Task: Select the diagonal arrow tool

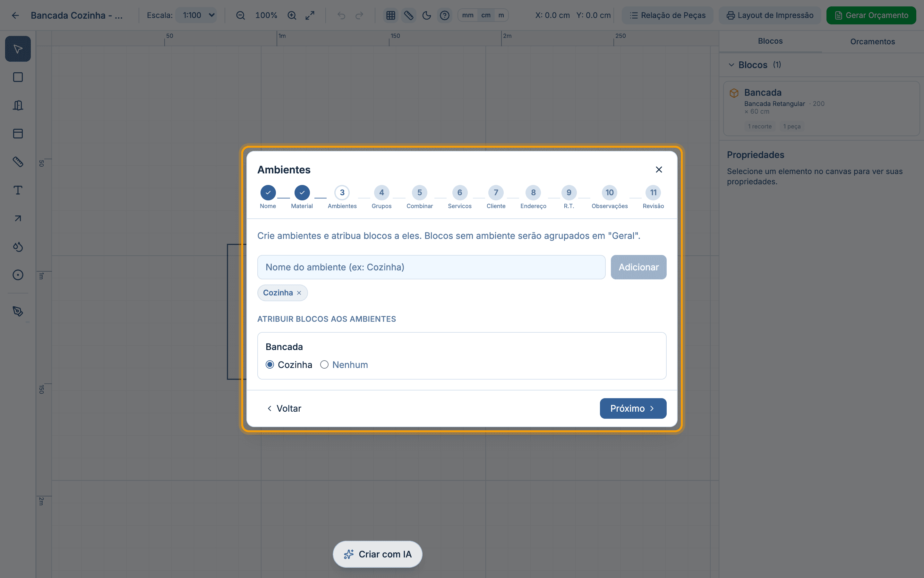Action: (18, 218)
